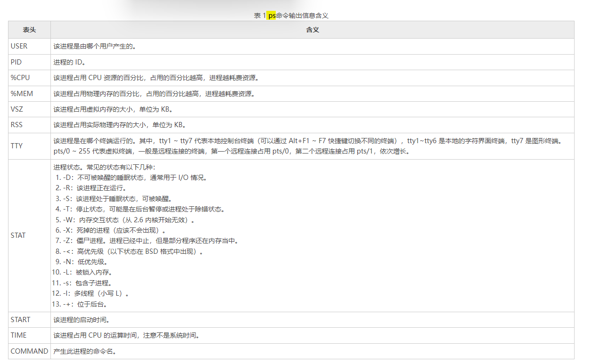Click list item "-L: 被锁入内存。"
592x364 pixels.
pyautogui.click(x=88, y=273)
